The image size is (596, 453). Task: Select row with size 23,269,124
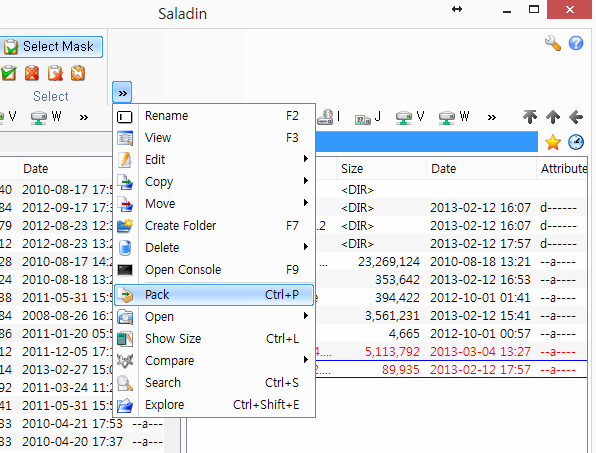point(452,261)
